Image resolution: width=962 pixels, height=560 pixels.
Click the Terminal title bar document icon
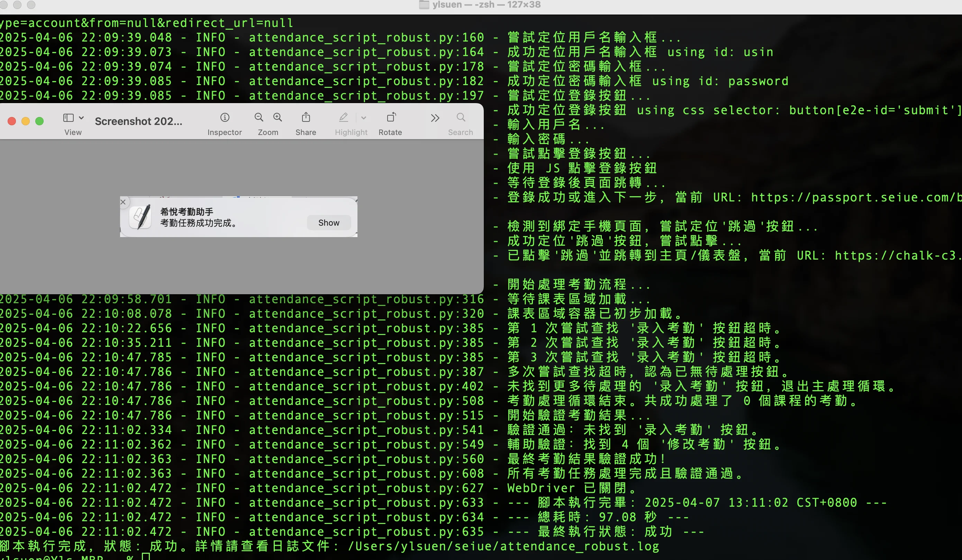(424, 5)
